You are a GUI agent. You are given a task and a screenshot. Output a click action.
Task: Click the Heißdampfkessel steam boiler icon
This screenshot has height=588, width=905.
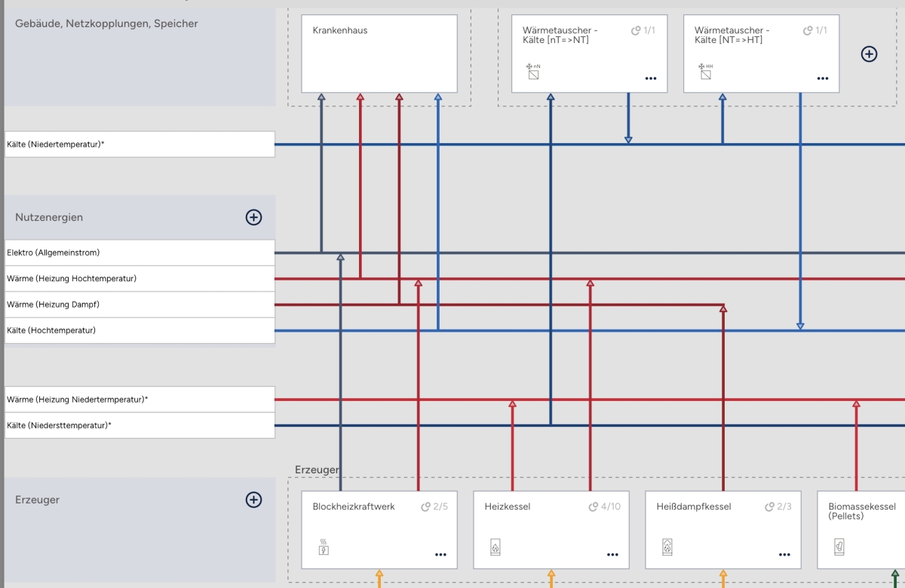(667, 547)
